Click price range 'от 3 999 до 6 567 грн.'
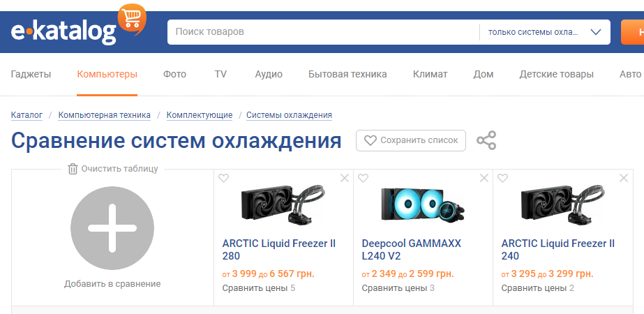The image size is (644, 314). pos(268,274)
